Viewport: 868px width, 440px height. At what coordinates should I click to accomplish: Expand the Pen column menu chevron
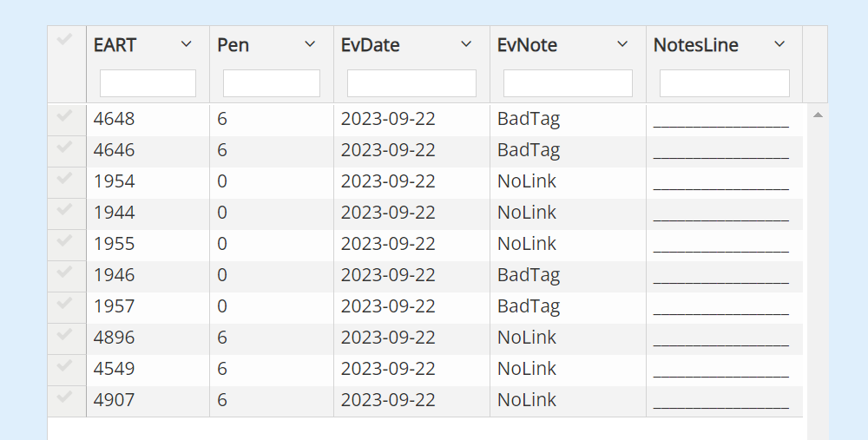point(310,44)
